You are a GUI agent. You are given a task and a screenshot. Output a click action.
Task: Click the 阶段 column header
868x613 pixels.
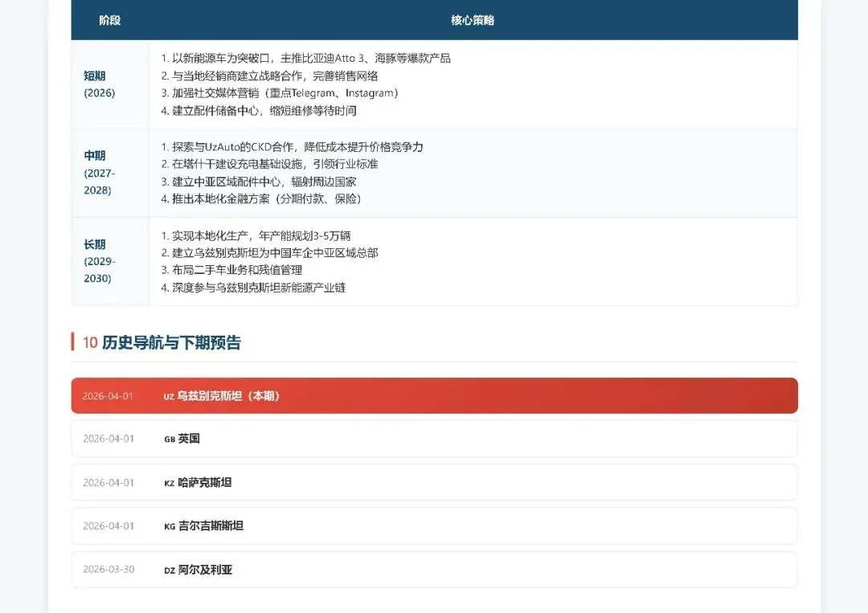[x=109, y=20]
